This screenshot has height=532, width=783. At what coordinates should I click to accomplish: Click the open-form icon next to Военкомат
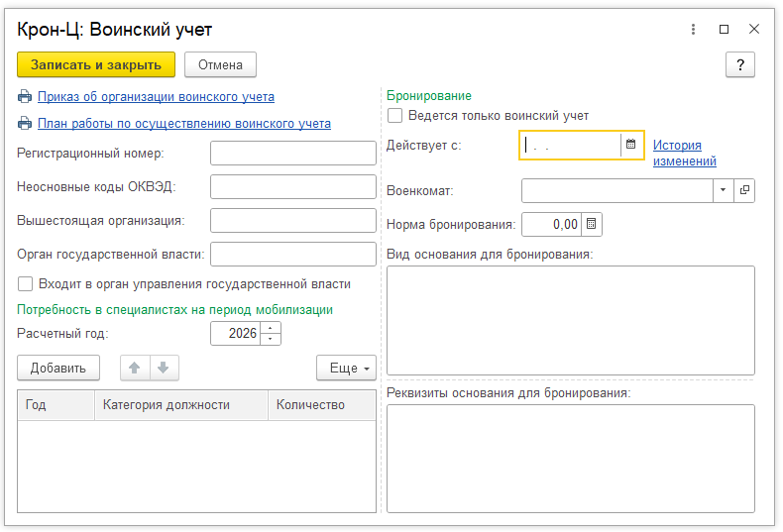point(744,190)
